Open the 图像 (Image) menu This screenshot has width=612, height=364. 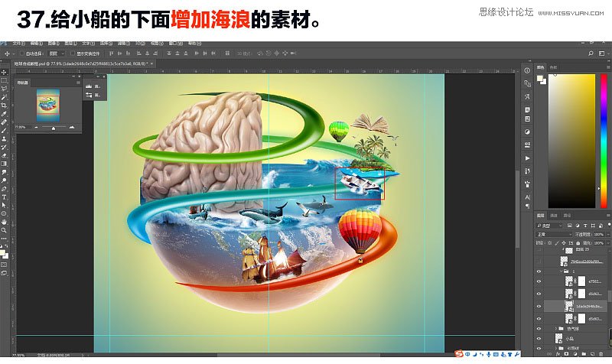click(x=54, y=44)
